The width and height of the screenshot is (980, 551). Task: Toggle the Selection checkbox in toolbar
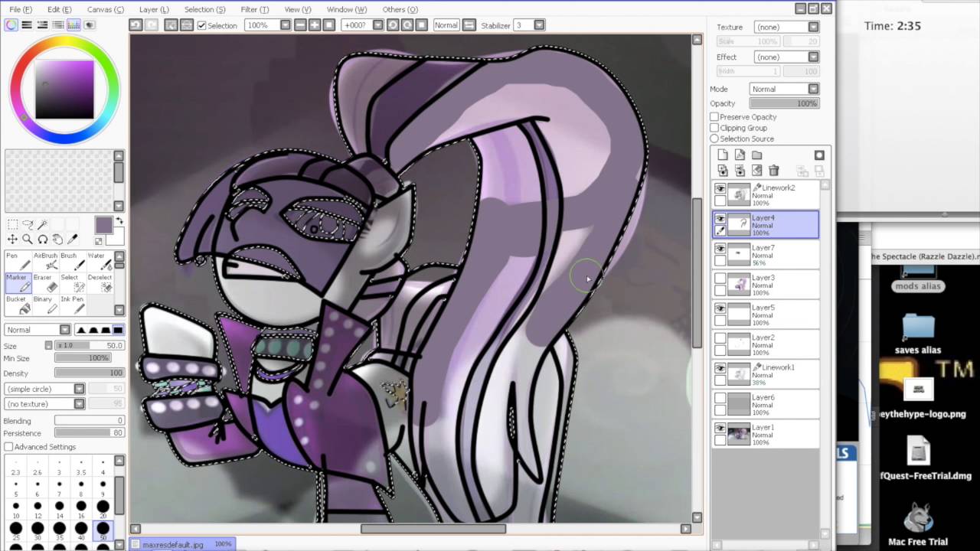coord(202,25)
